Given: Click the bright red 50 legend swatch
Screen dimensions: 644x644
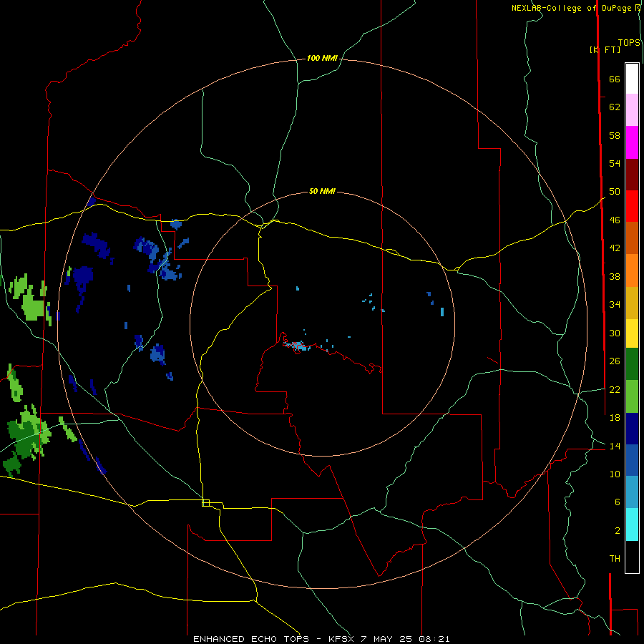Looking at the screenshot, I should (x=632, y=206).
